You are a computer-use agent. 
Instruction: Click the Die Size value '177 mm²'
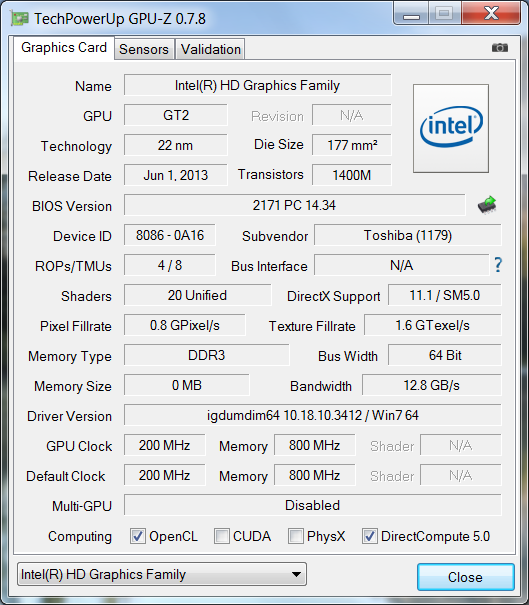coord(352,145)
